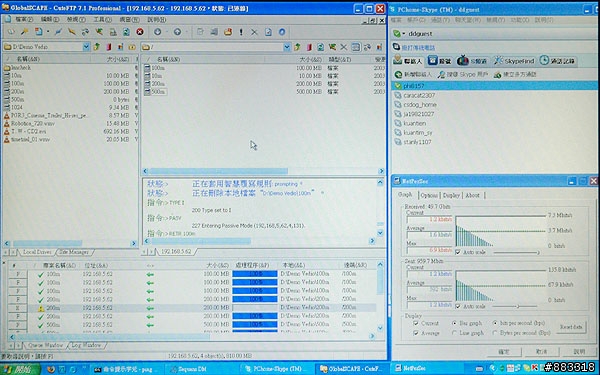Click the download arrow icon in CuteFTP toolbar
Screen dimensions: 600x375
[x=157, y=32]
